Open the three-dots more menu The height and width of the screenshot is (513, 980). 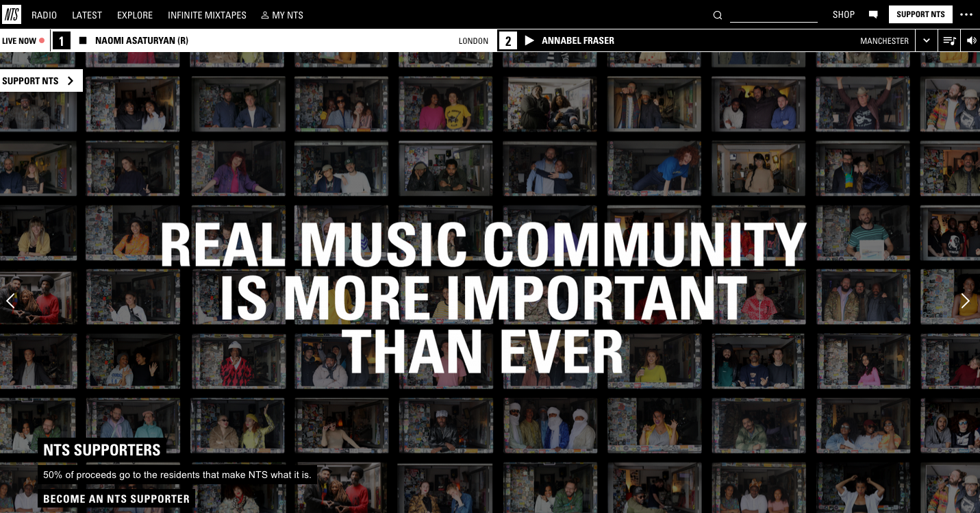966,14
